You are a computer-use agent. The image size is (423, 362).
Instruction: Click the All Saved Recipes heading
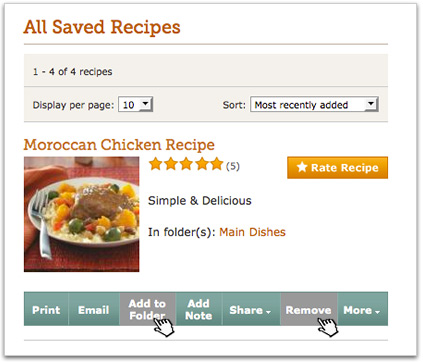pyautogui.click(x=102, y=27)
